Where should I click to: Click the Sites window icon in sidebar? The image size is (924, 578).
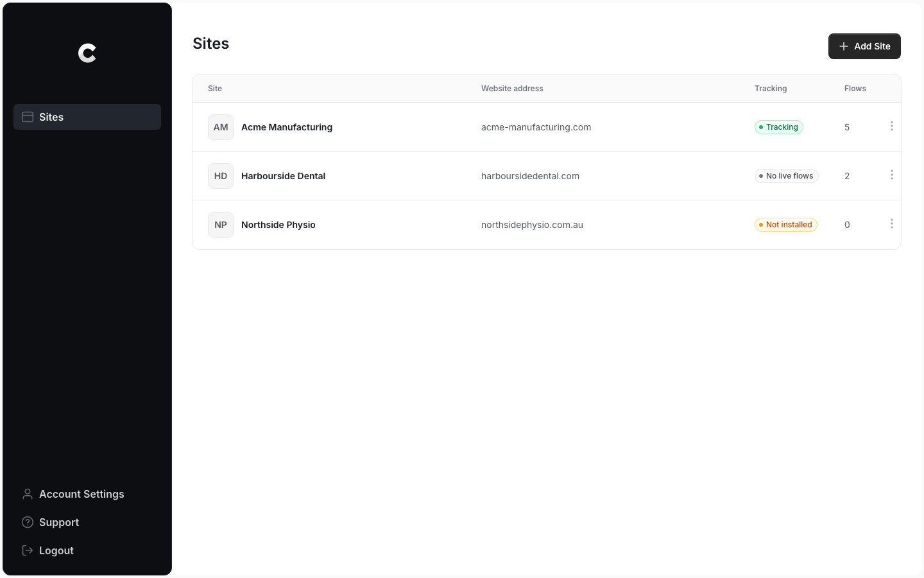click(28, 117)
